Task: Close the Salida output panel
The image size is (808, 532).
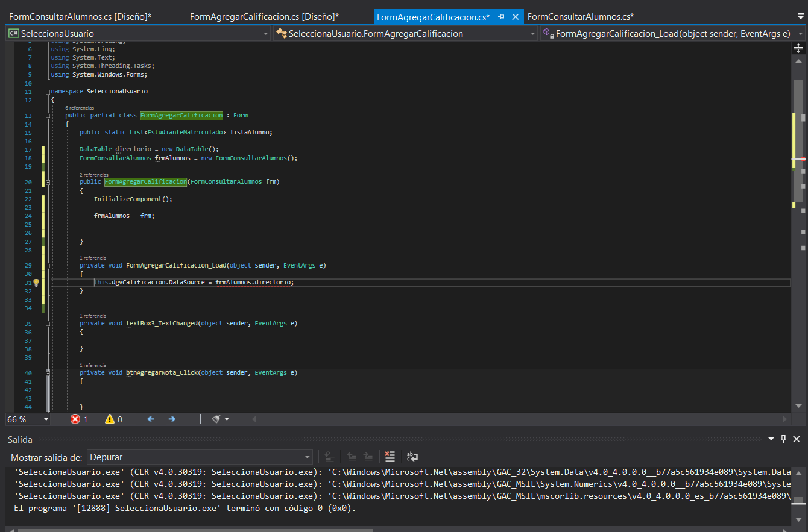Action: [797, 439]
